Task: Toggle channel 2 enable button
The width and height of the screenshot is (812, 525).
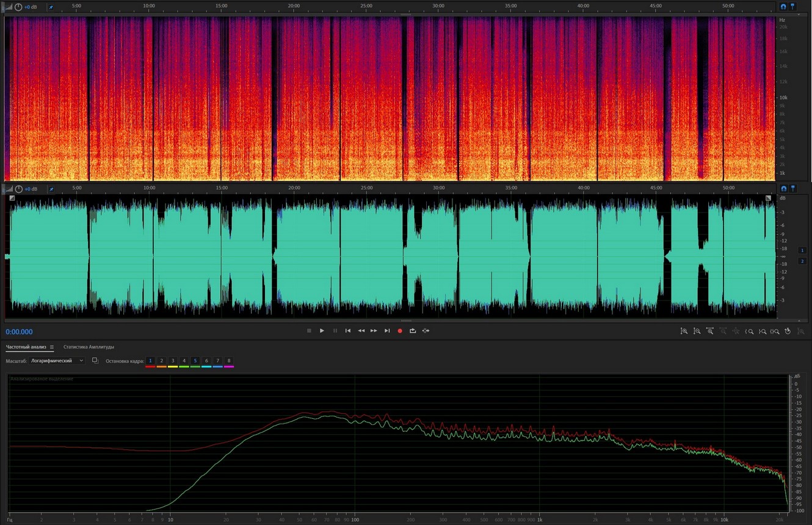Action: pos(802,261)
